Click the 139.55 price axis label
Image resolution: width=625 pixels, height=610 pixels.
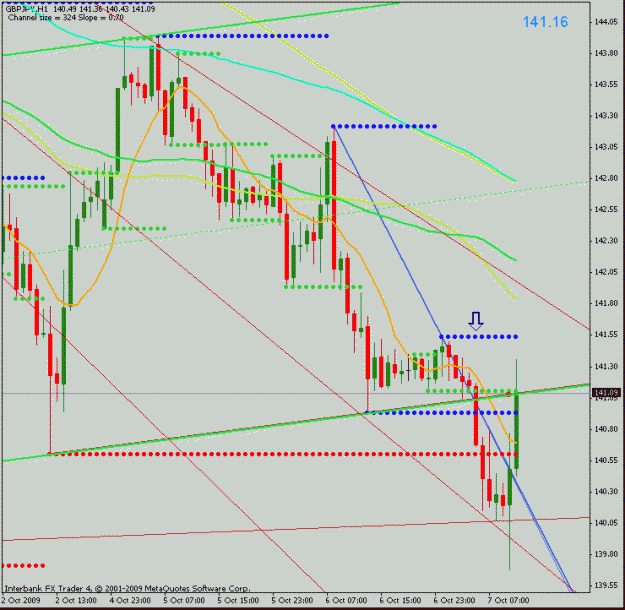[606, 585]
